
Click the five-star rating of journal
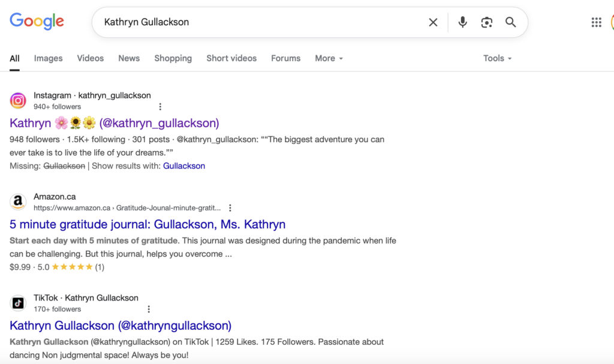[x=72, y=267]
